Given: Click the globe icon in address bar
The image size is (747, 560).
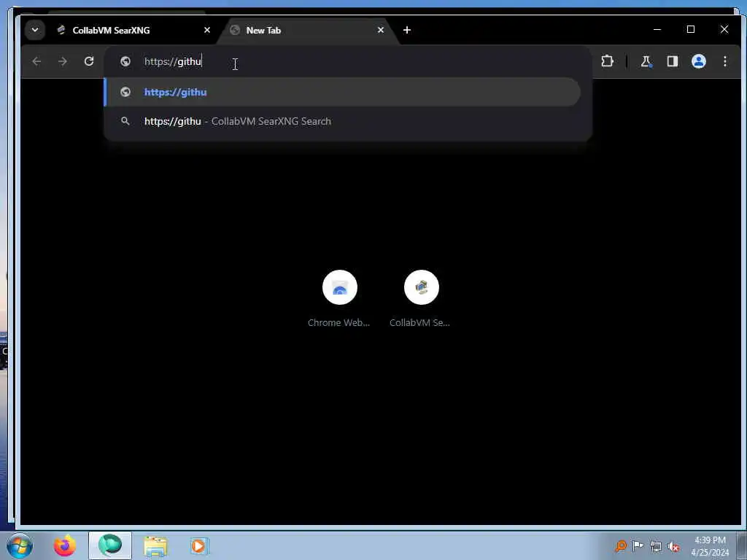Looking at the screenshot, I should [x=125, y=61].
